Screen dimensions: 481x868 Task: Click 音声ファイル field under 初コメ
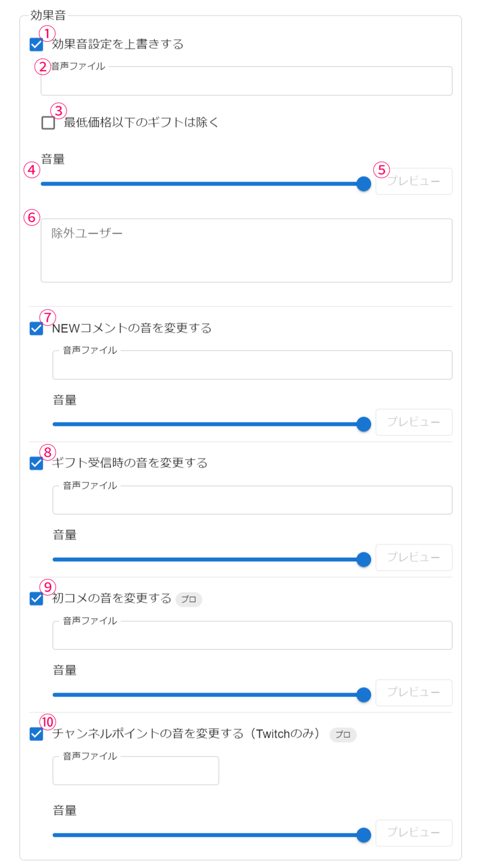point(252,635)
